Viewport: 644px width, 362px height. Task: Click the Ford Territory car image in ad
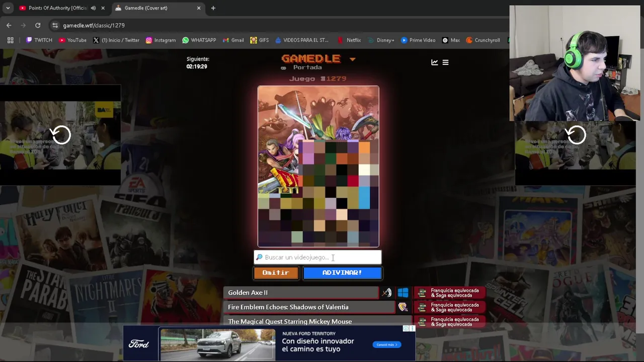pos(217,344)
